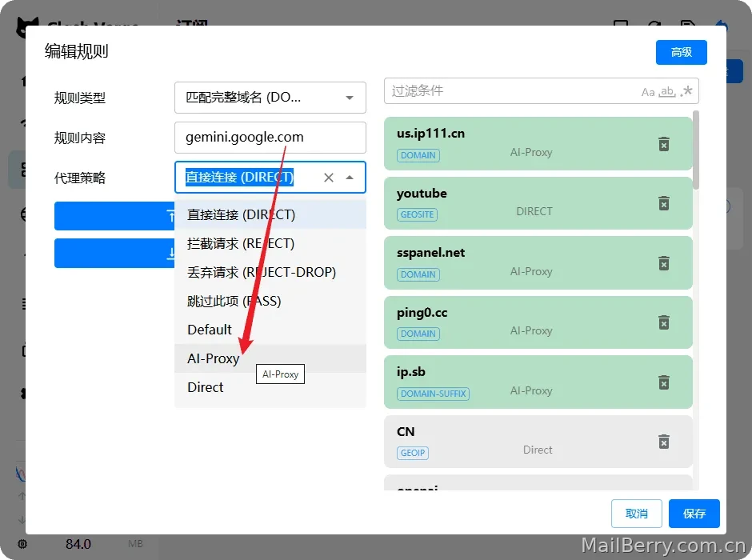Viewport: 752px width, 560px height.
Task: Select the ip.sb rule card
Action: 538,382
